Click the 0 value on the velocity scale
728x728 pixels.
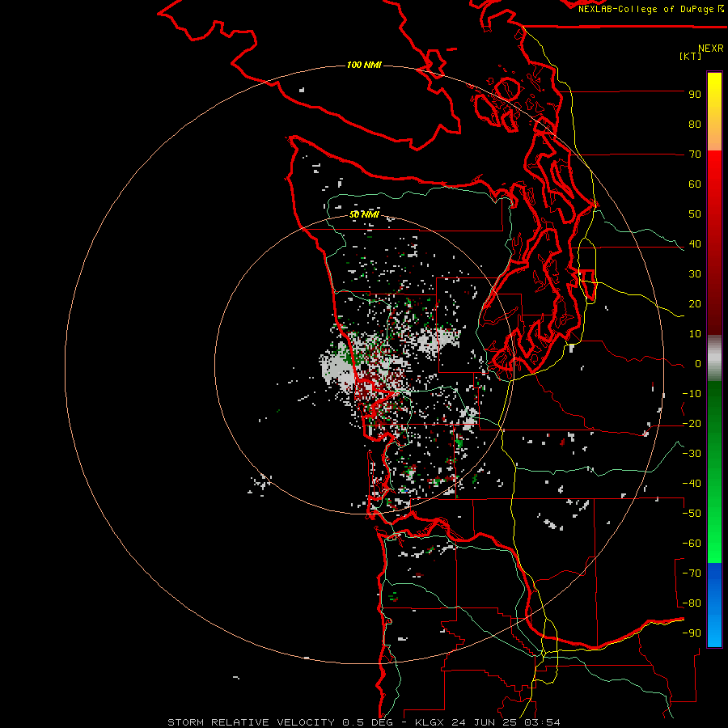pos(698,363)
